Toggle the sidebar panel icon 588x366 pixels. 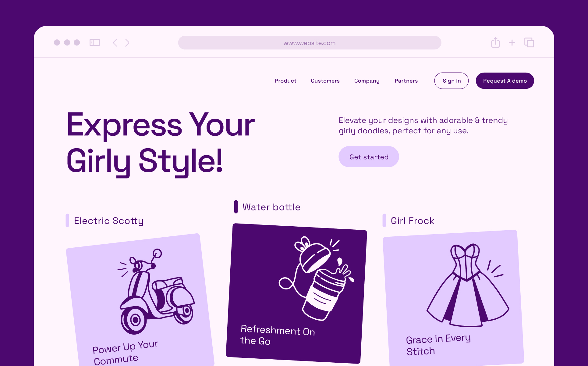point(95,43)
